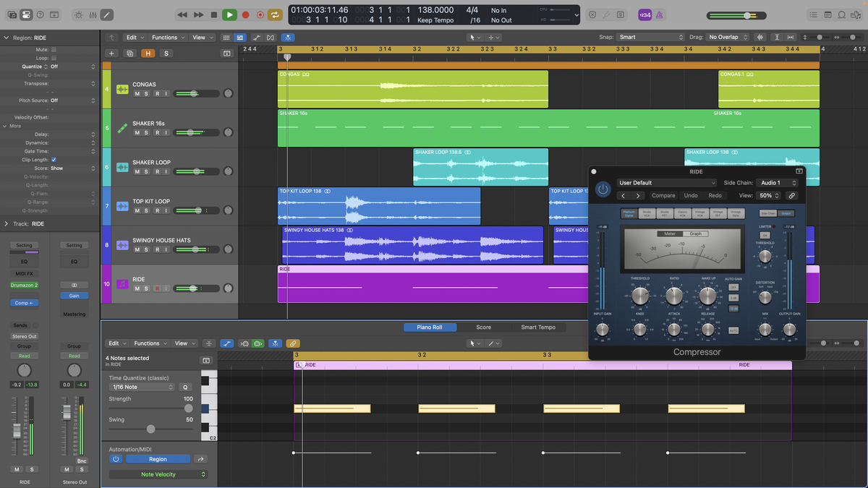Click the Rewind transport button
Screen dimensions: 868x488
pyautogui.click(x=182, y=14)
